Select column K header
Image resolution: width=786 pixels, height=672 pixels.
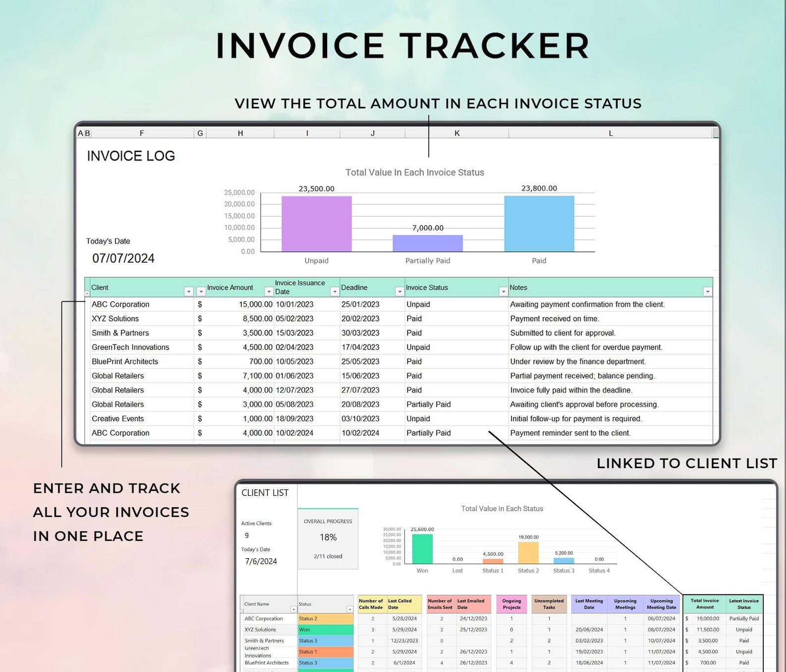457,133
